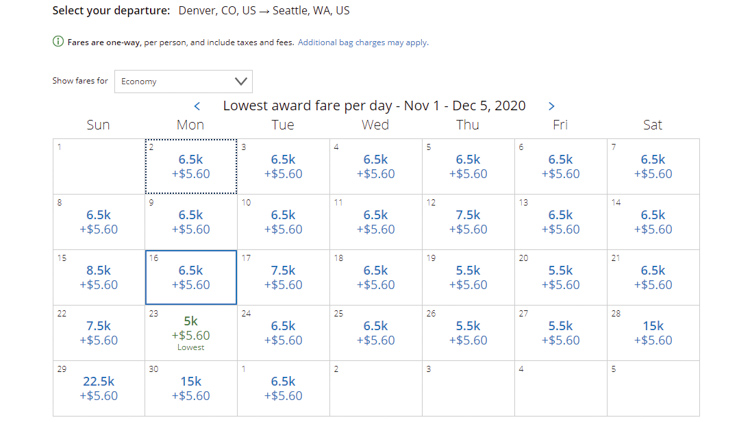Pick November 12 fare of 7.5k
750x422 pixels.
[x=468, y=222]
